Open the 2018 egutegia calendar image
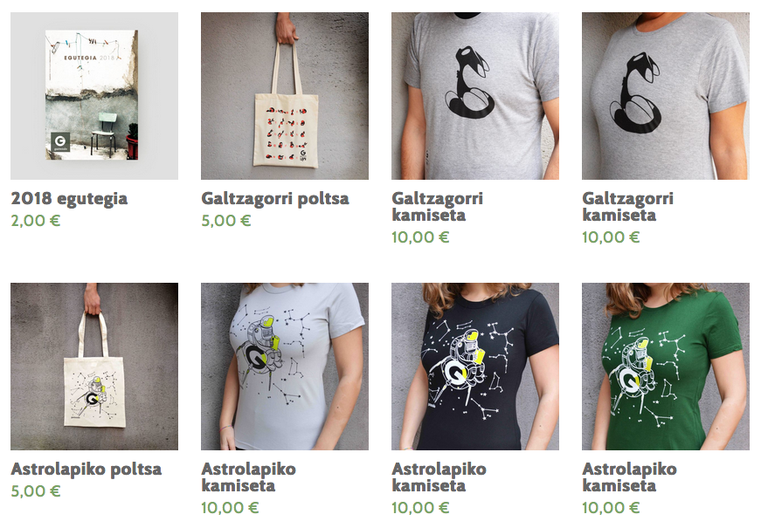This screenshot has width=768, height=528. tap(94, 96)
